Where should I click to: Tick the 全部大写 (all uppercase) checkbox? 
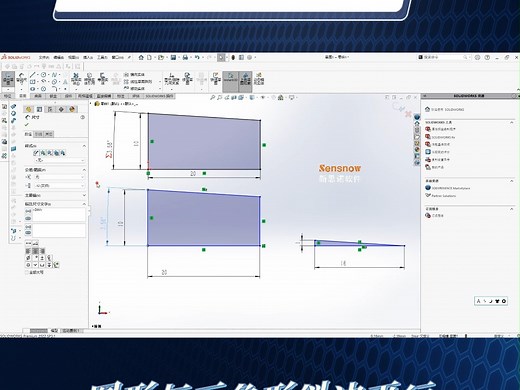[x=27, y=272]
